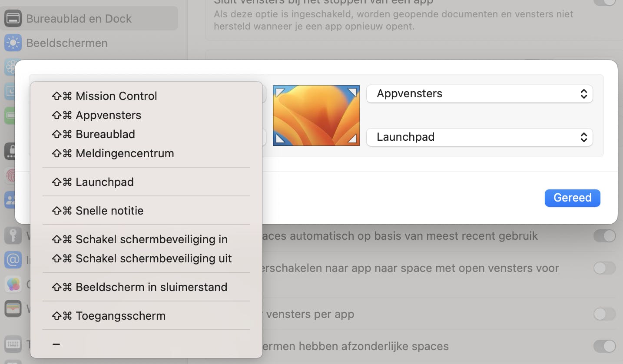
Task: Click the @ icon in sidebar
Action: coord(13,260)
